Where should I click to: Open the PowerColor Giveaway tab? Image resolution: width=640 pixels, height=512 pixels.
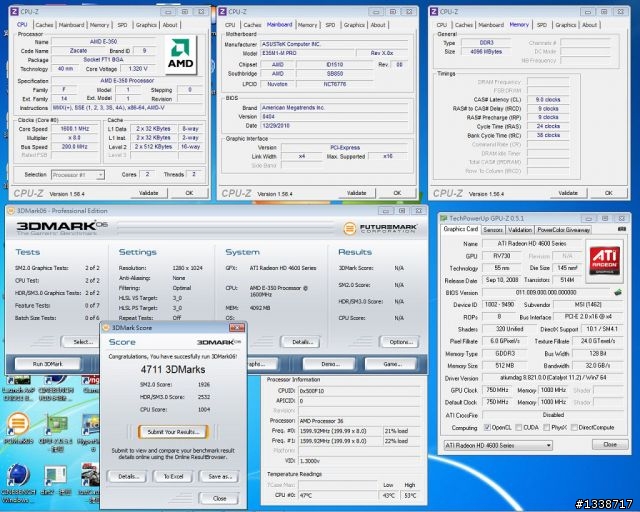tap(563, 230)
